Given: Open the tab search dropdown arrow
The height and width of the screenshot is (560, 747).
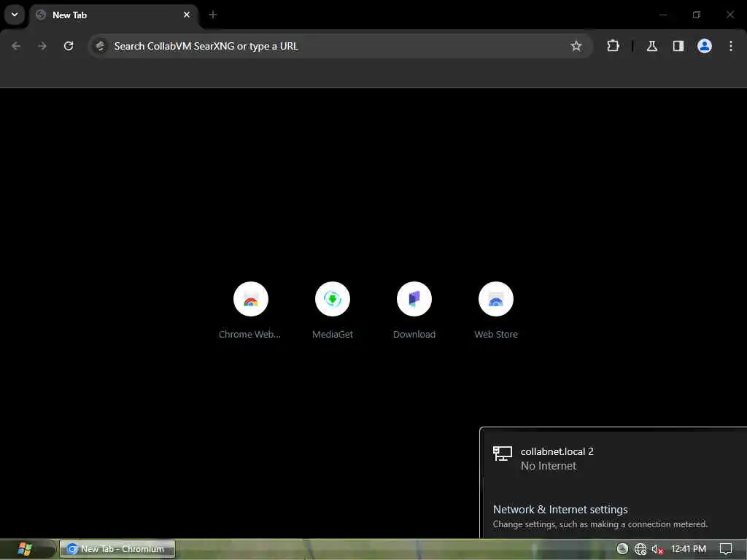Looking at the screenshot, I should pyautogui.click(x=15, y=15).
